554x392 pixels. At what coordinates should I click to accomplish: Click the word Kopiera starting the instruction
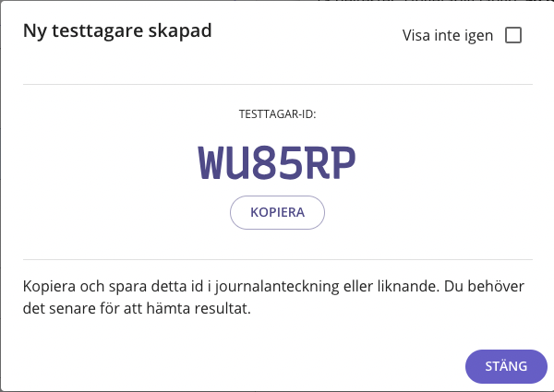pos(49,287)
